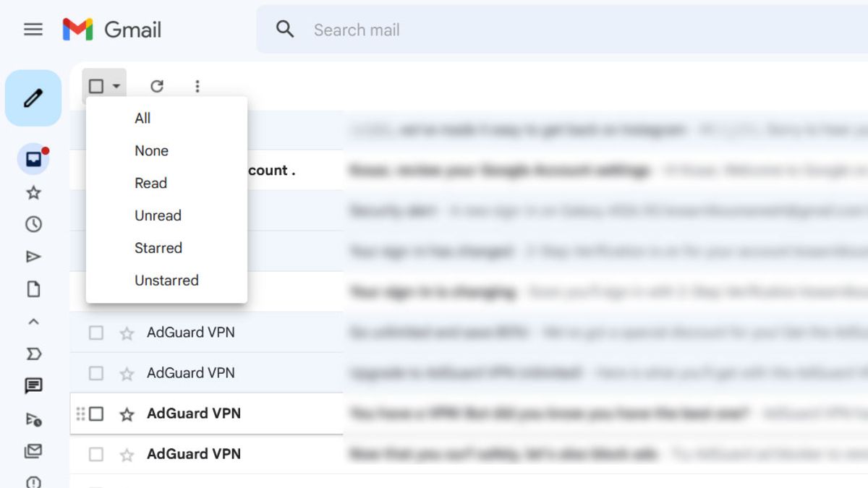Screen dimensions: 868x488
Task: Open the Chats speech bubble icon
Action: tap(33, 386)
